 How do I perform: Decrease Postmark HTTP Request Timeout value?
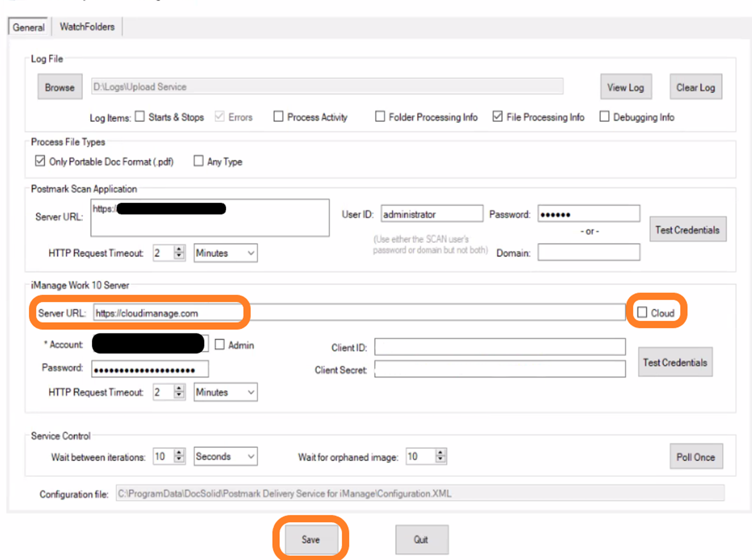[x=179, y=257]
